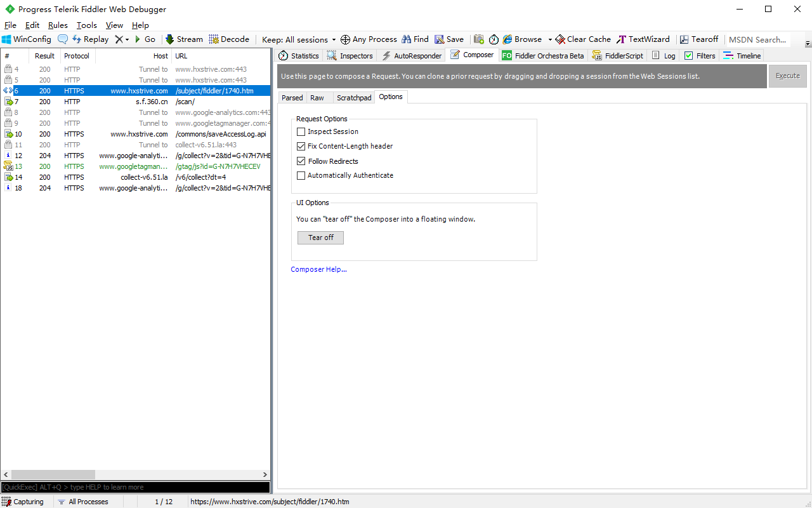Uncheck Fix Content-Length header

301,146
